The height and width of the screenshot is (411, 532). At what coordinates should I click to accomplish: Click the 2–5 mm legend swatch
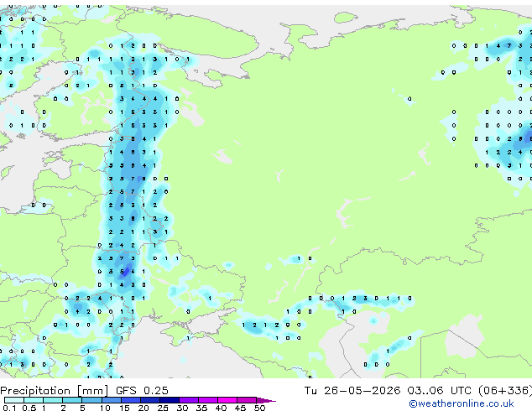[x=72, y=400]
